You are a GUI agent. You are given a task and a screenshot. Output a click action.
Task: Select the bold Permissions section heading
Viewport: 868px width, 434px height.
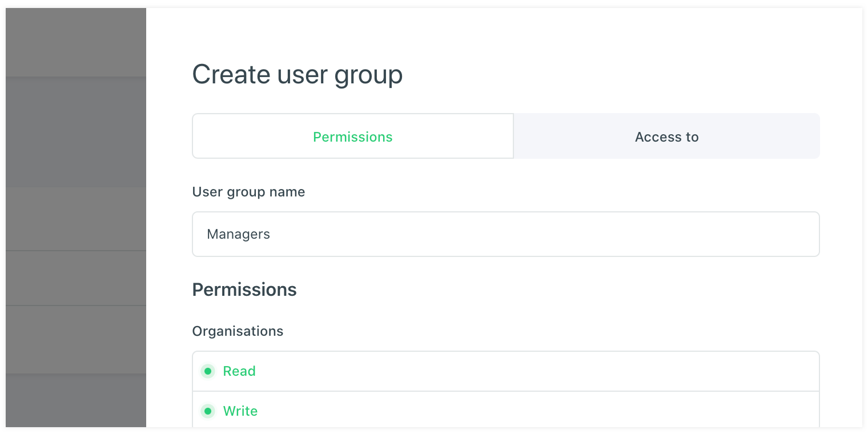pos(244,290)
